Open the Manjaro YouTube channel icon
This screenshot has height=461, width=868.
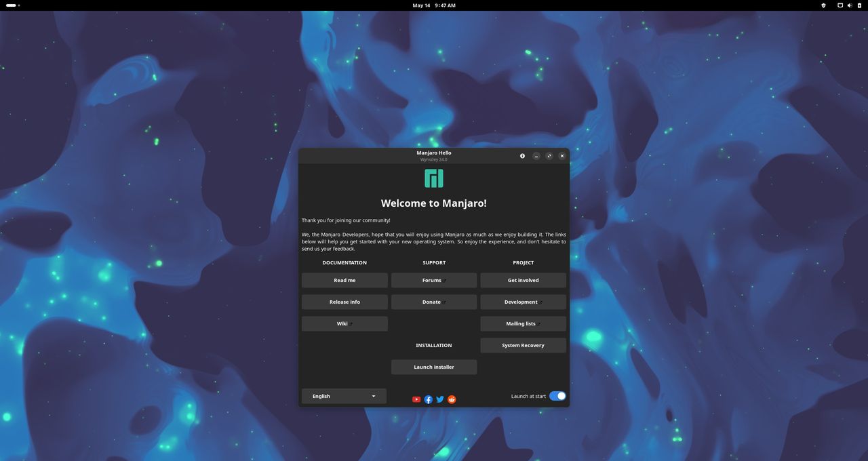click(x=416, y=399)
